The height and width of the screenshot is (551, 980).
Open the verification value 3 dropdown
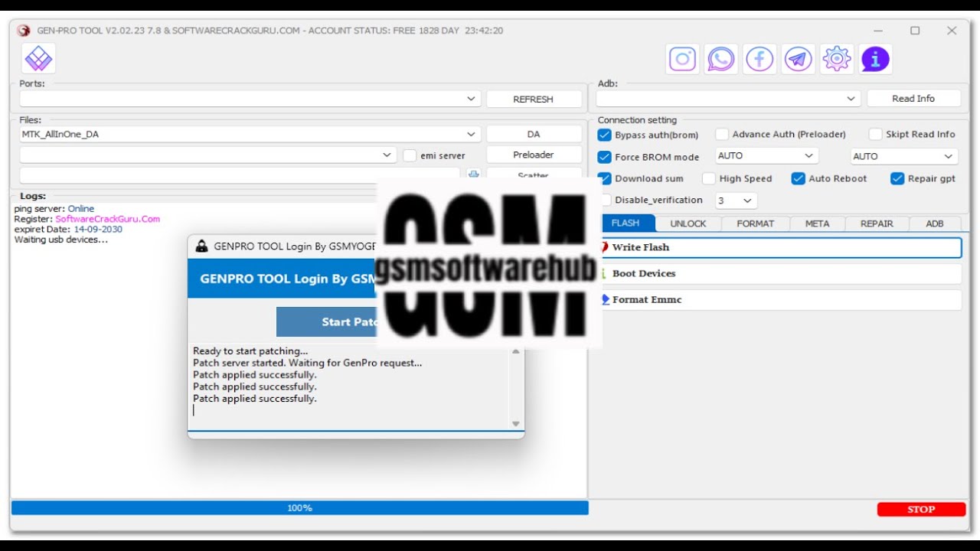[x=737, y=201]
